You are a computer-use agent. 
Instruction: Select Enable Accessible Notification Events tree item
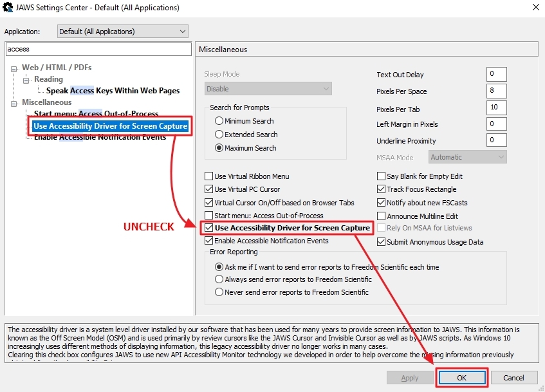point(100,137)
